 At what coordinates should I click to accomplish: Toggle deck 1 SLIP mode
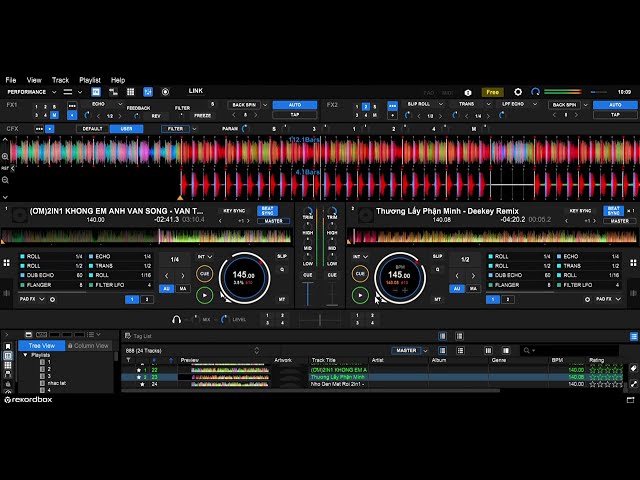(x=282, y=256)
